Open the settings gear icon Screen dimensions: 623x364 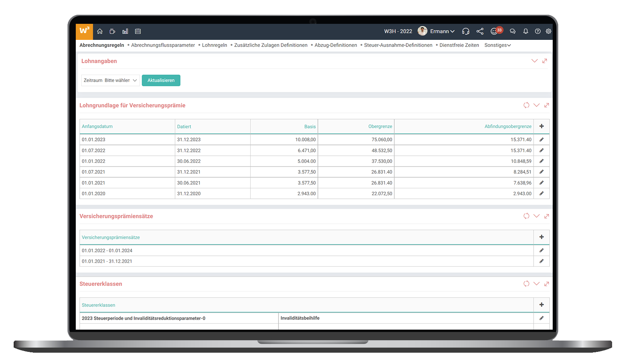click(548, 31)
